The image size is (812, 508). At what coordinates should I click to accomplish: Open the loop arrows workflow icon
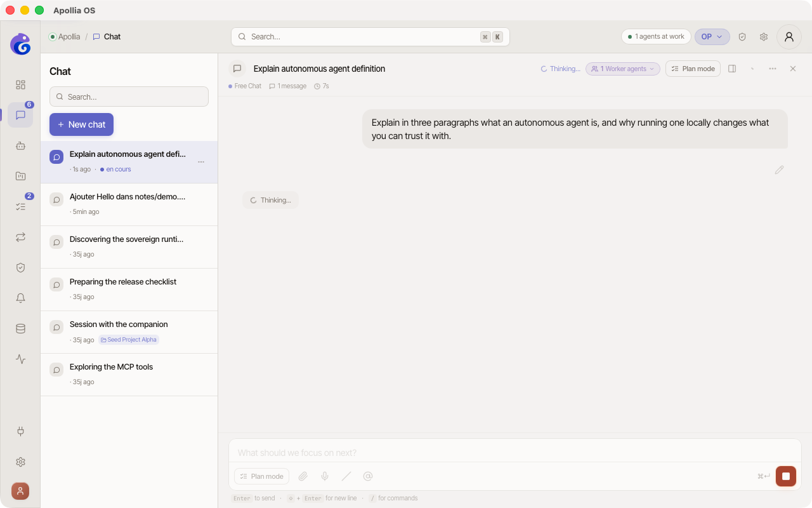click(x=20, y=237)
